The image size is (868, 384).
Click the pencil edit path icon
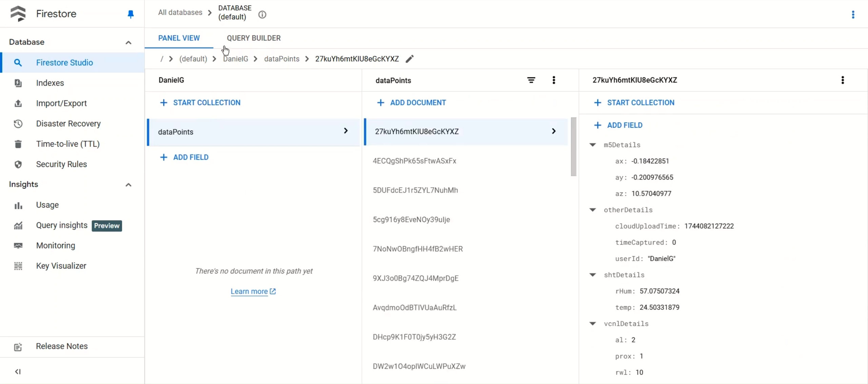coord(410,59)
